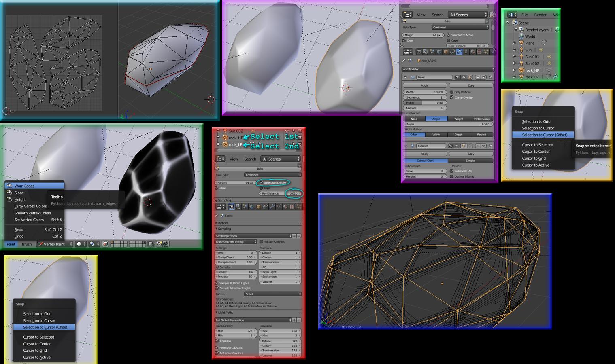Choose Selection to Grid in right Snap menu
The image size is (615, 364).
536,121
